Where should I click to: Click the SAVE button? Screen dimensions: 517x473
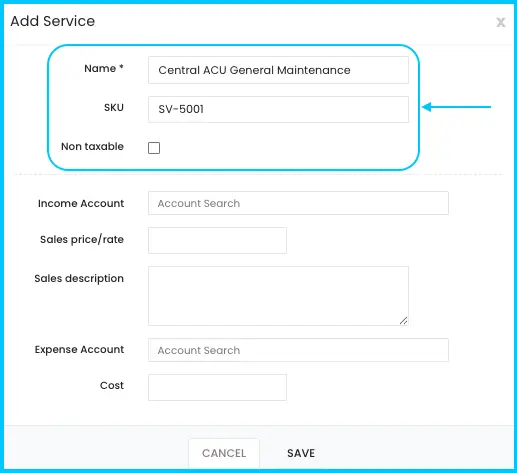(x=301, y=453)
